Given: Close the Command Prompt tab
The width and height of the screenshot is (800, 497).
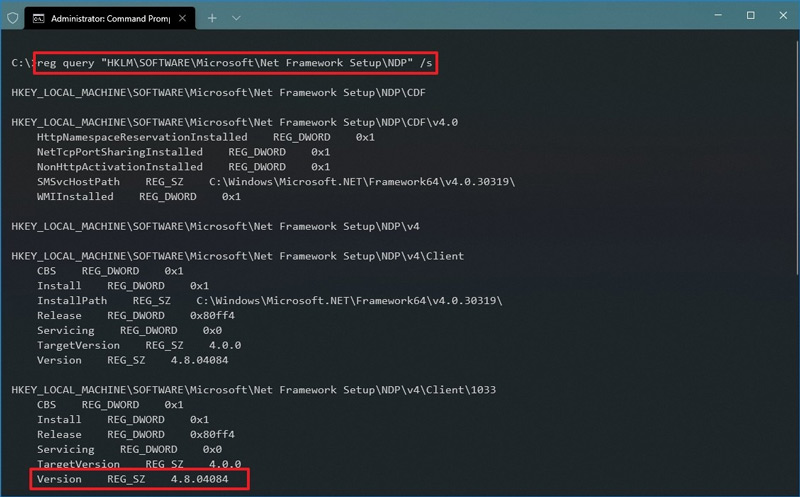Looking at the screenshot, I should point(182,18).
